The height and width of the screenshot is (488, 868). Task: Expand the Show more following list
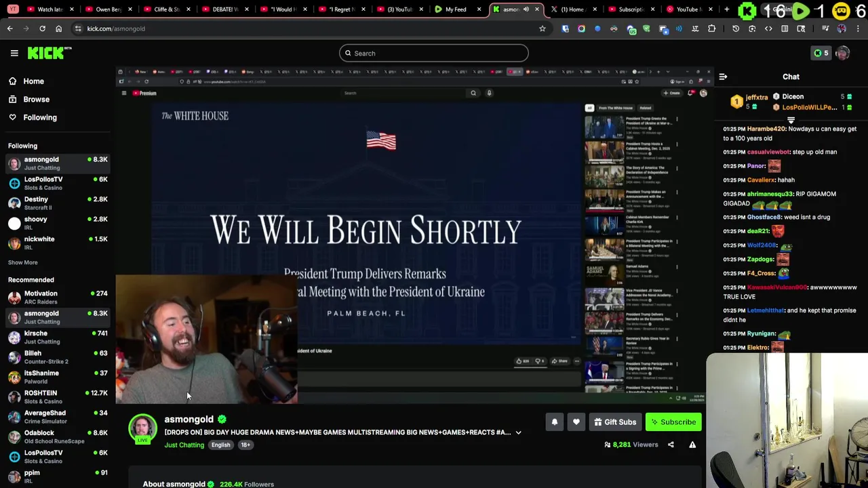pyautogui.click(x=23, y=262)
